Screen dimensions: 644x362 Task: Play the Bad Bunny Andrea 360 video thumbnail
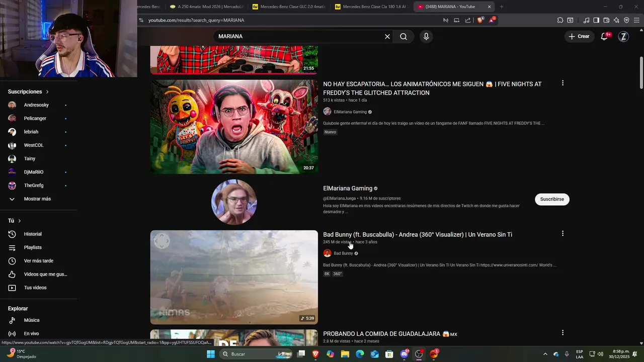point(234,277)
